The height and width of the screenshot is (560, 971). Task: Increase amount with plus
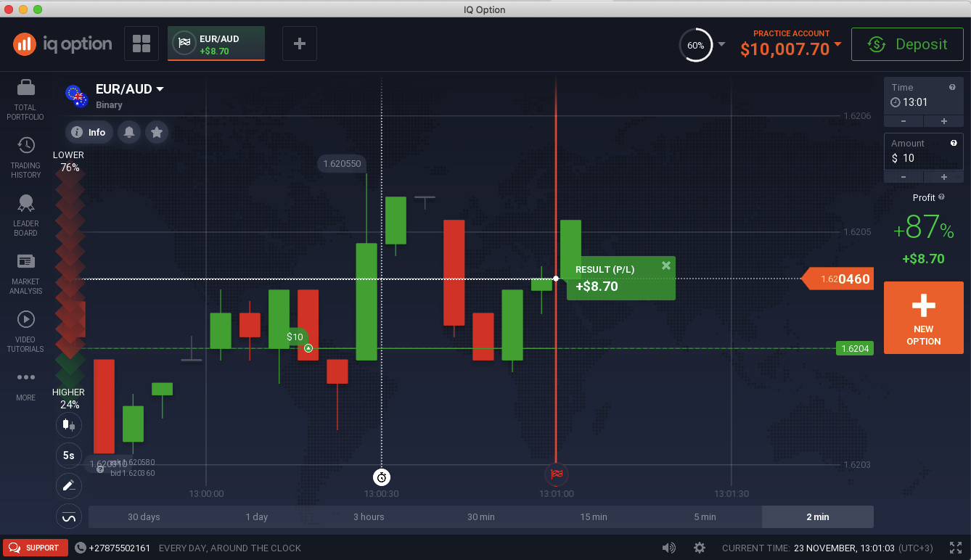coord(944,177)
